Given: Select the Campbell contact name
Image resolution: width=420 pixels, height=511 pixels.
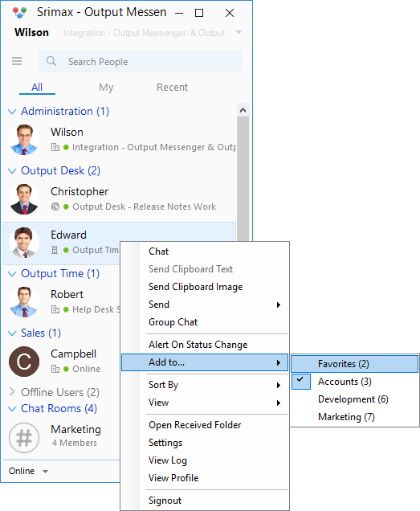Looking at the screenshot, I should click(73, 354).
